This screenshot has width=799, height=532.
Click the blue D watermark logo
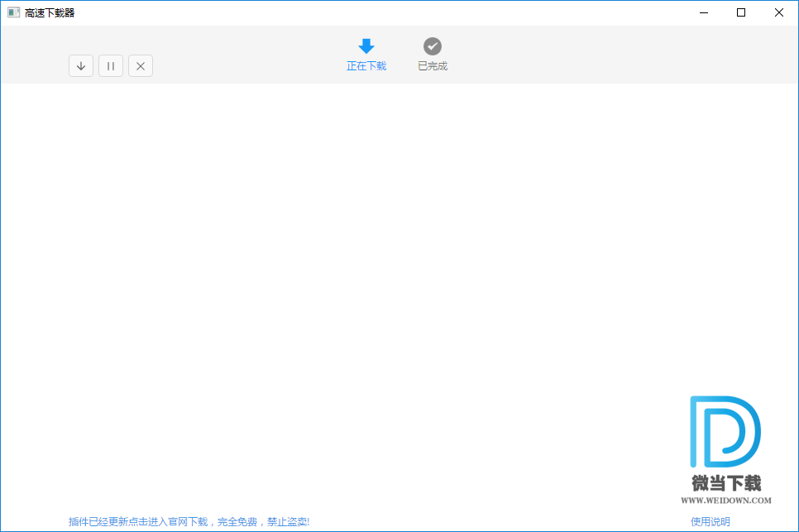[x=725, y=431]
